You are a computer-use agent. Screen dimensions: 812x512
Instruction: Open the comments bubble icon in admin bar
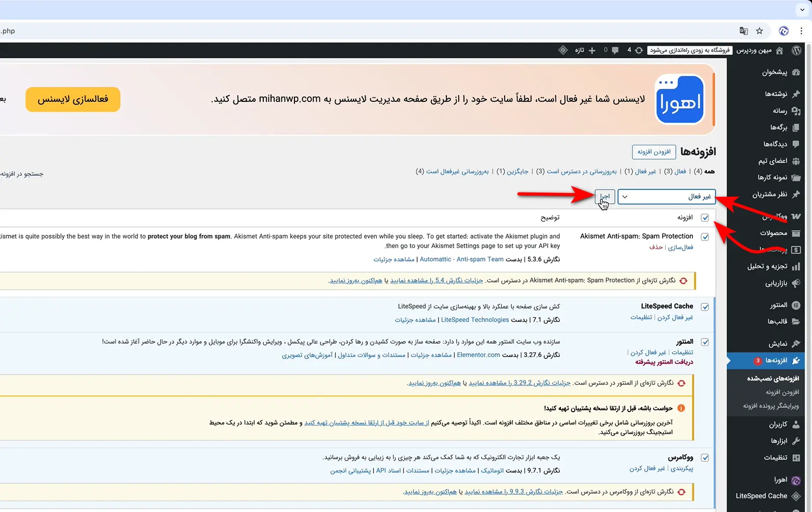click(x=615, y=50)
